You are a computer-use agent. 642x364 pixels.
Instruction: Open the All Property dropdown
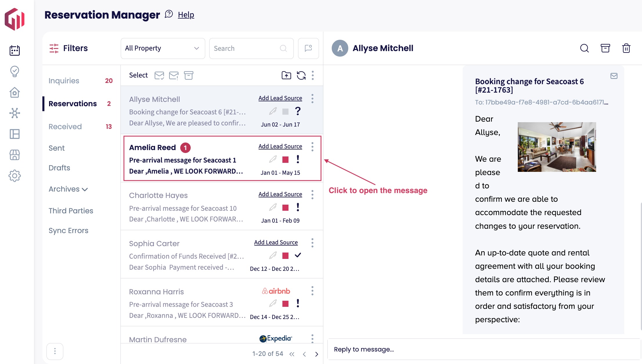pyautogui.click(x=163, y=48)
